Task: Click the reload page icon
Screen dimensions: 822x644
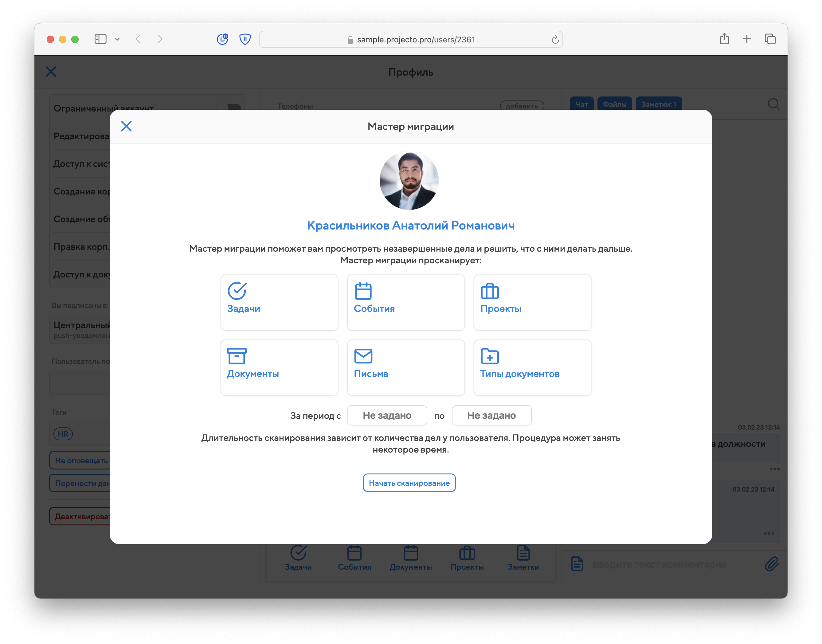Action: coord(555,40)
